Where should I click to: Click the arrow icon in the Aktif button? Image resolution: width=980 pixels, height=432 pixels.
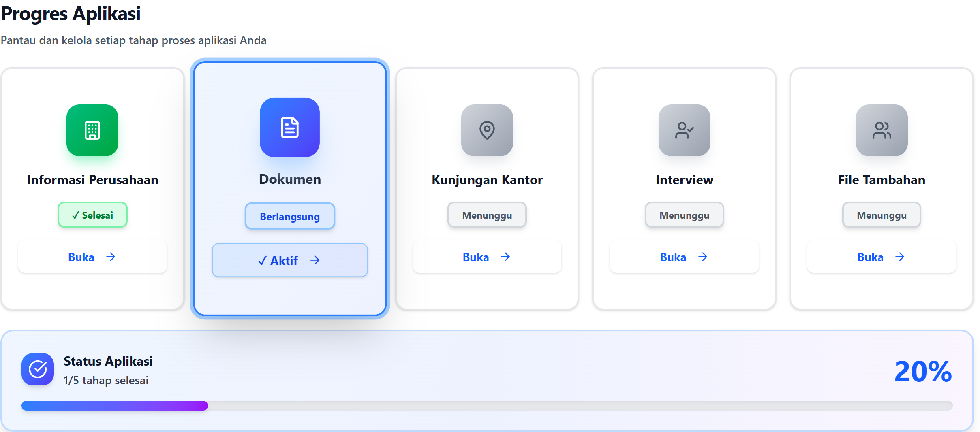(x=315, y=260)
